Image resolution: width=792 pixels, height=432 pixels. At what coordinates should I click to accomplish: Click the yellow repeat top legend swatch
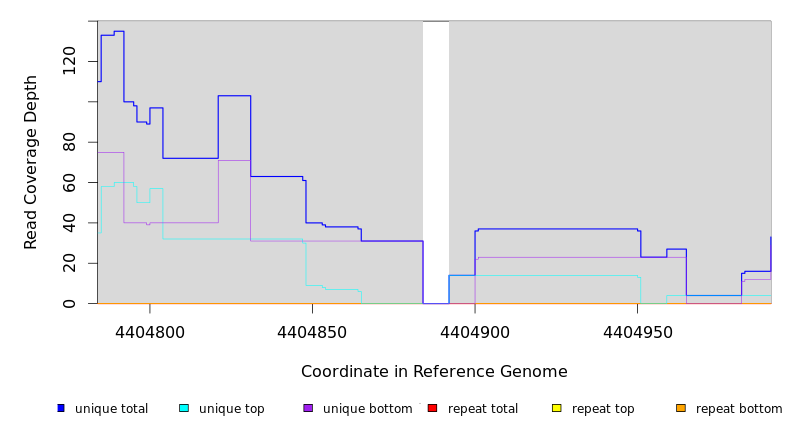(x=556, y=408)
